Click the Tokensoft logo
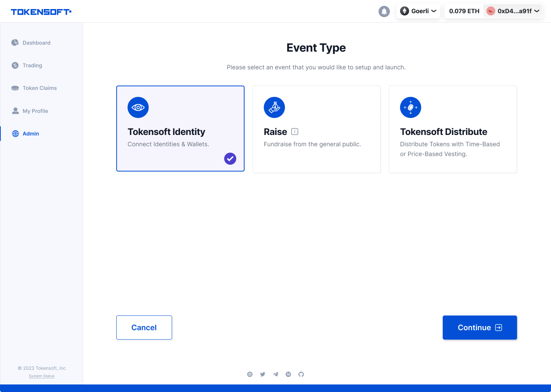Viewport: 551px width, 392px height. (x=41, y=12)
